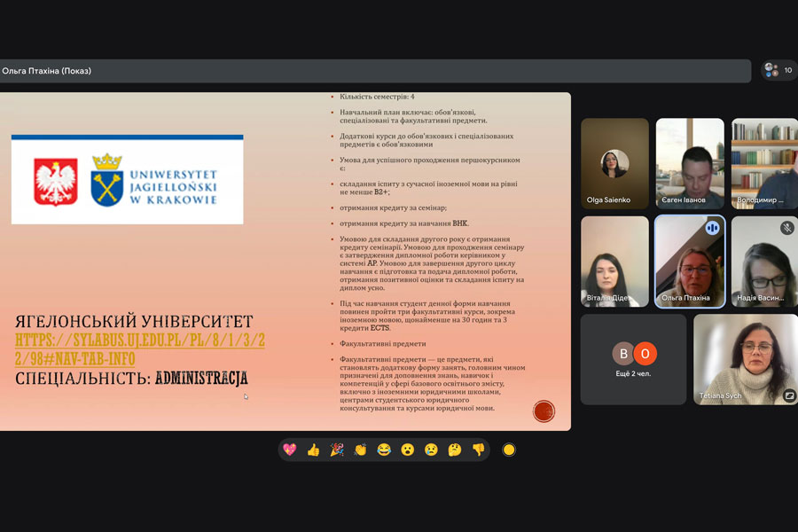This screenshot has height=532, width=798.
Task: Select Ольга Птахіна's highlighted video tile
Action: pos(690,262)
